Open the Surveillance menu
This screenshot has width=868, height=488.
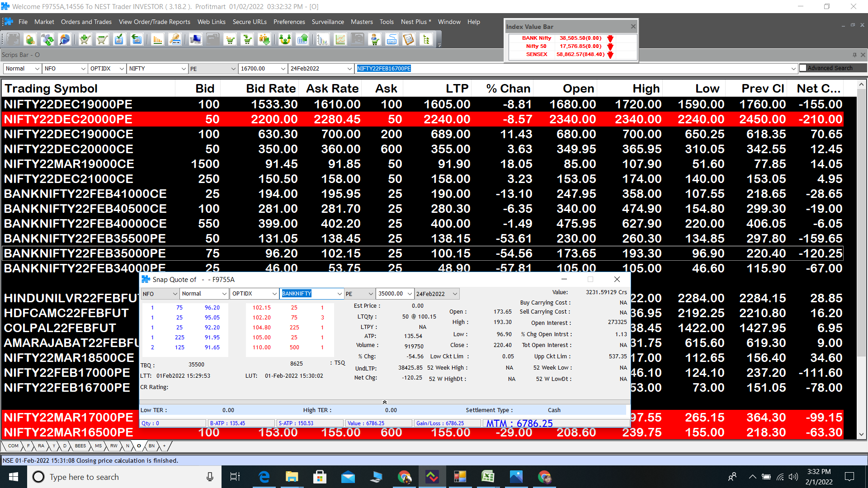click(x=328, y=22)
